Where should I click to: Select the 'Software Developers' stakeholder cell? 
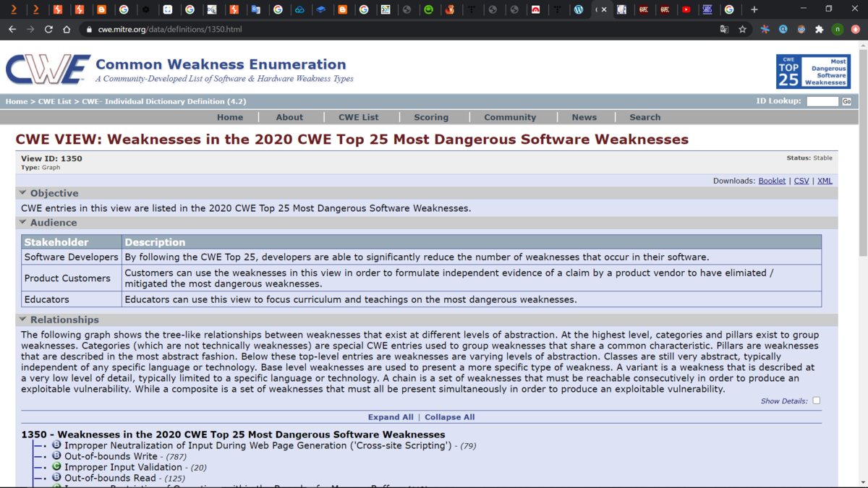click(72, 257)
